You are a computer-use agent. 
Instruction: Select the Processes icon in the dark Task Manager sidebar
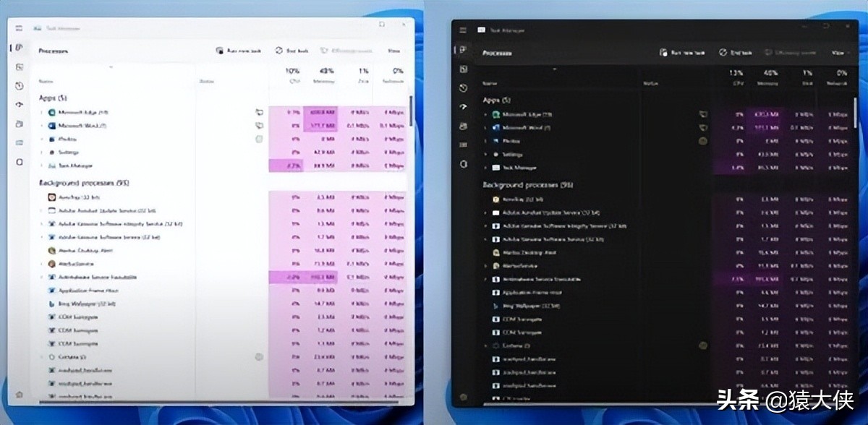[463, 50]
